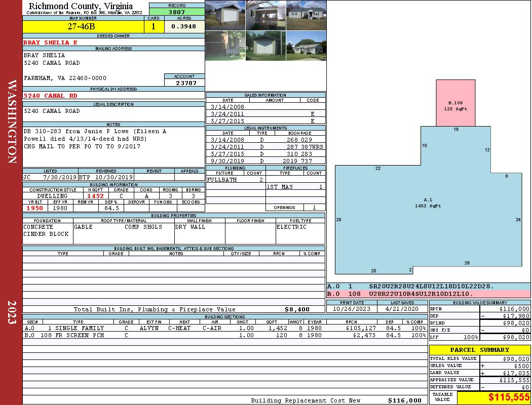This screenshot has width=532, height=405.
Task: Select physical address 5240 CANAL RD
Action: coord(50,96)
